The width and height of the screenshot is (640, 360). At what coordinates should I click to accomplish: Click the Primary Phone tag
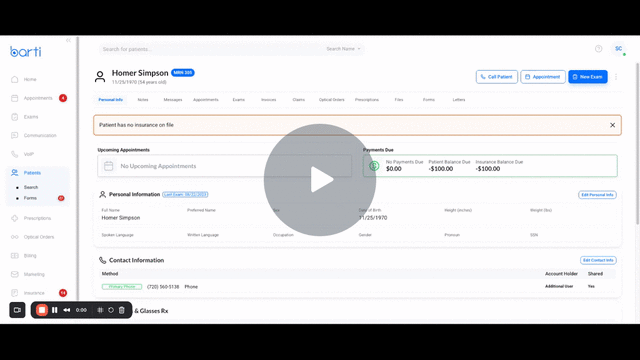pos(122,287)
